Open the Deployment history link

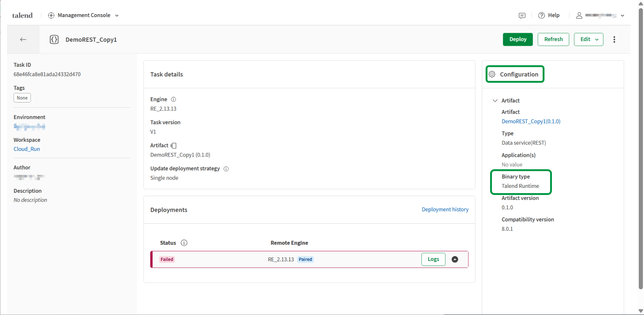[445, 210]
